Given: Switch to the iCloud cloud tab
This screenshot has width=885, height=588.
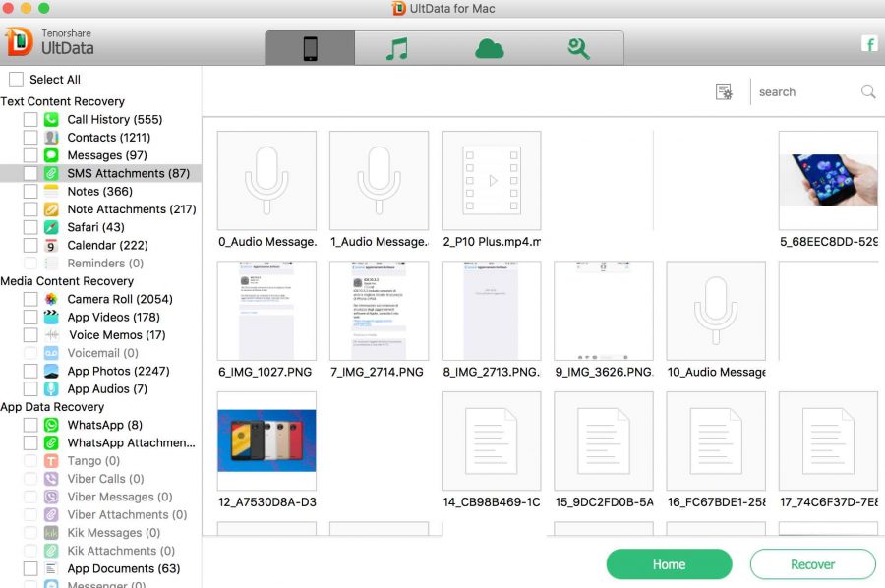Looking at the screenshot, I should tap(489, 49).
